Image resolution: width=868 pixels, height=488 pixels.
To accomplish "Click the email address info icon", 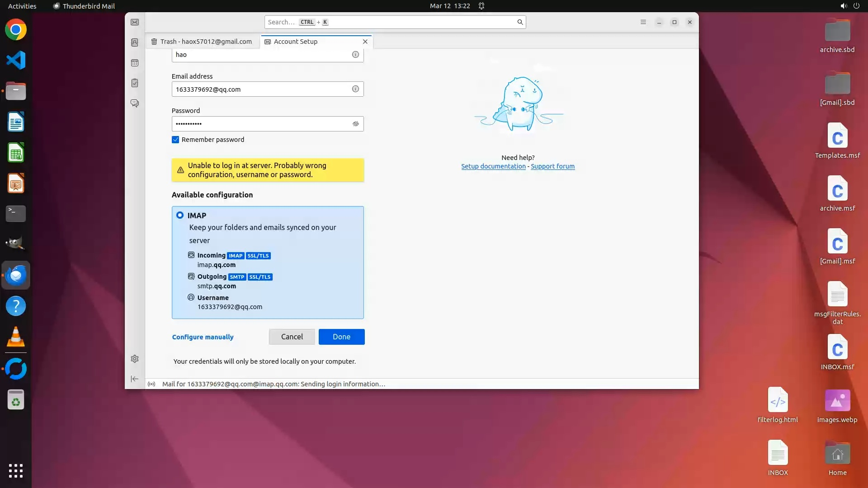I will pos(355,89).
